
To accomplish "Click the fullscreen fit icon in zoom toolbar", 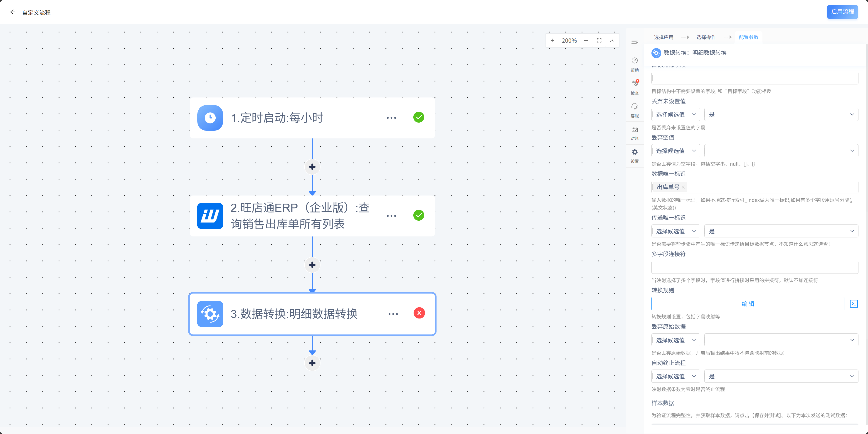I will click(x=599, y=40).
